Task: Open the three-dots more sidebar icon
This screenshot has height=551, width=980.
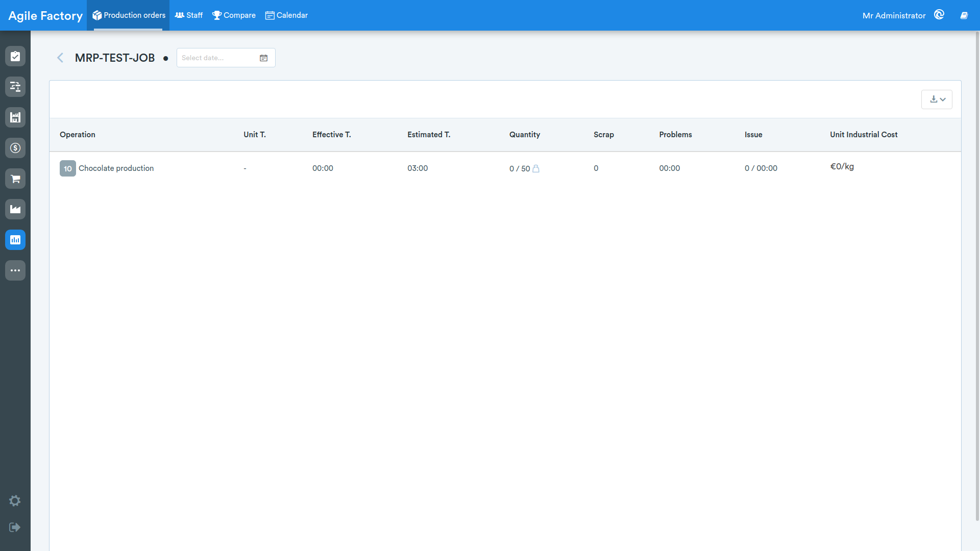Action: [x=15, y=270]
